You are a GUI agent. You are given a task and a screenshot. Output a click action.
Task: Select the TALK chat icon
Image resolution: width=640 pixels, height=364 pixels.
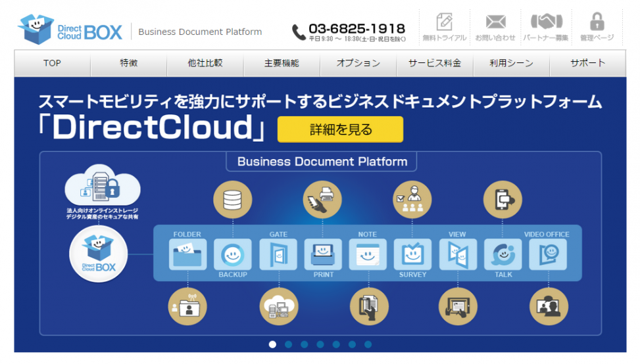pyautogui.click(x=503, y=254)
